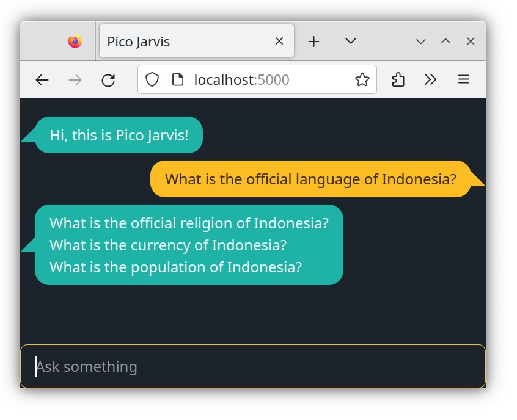Close the Firefox window
The width and height of the screenshot is (517, 420).
click(x=471, y=41)
